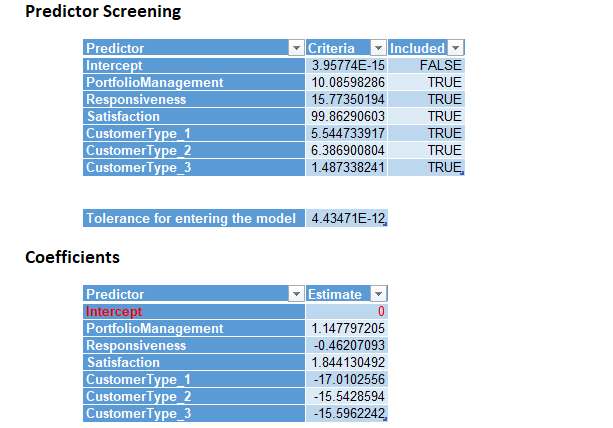Select the Satisfaction cell in the screening table
The width and height of the screenshot is (613, 428).
point(194,116)
